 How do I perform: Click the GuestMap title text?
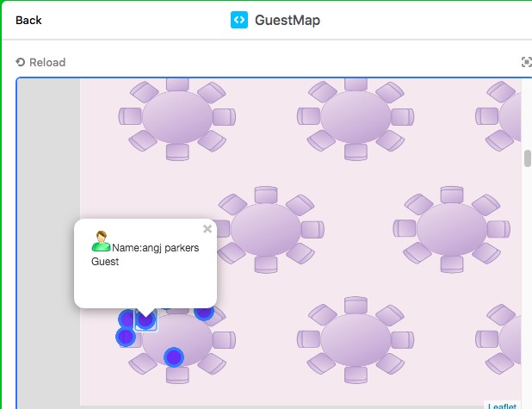tap(288, 21)
